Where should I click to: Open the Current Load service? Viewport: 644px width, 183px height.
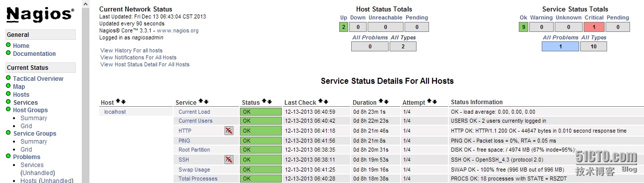194,112
